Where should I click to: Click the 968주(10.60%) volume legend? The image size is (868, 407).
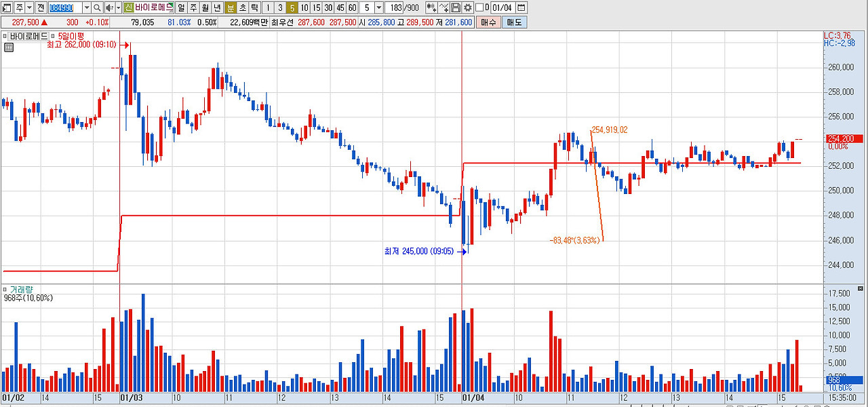28,298
